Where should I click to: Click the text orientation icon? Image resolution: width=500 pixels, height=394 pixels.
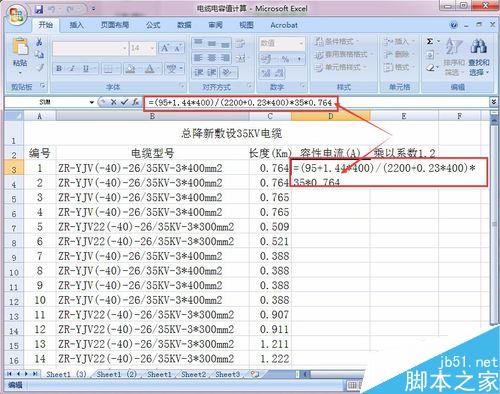(x=228, y=72)
